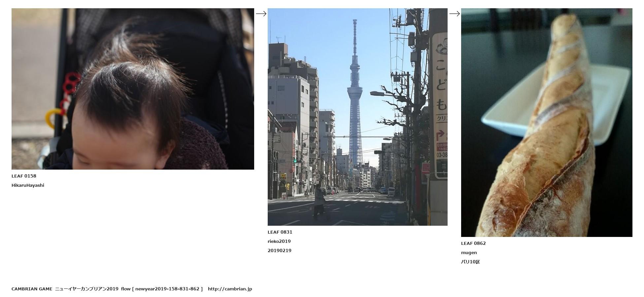Click the date caption 20190219
This screenshot has height=297, width=644.
coord(279,250)
